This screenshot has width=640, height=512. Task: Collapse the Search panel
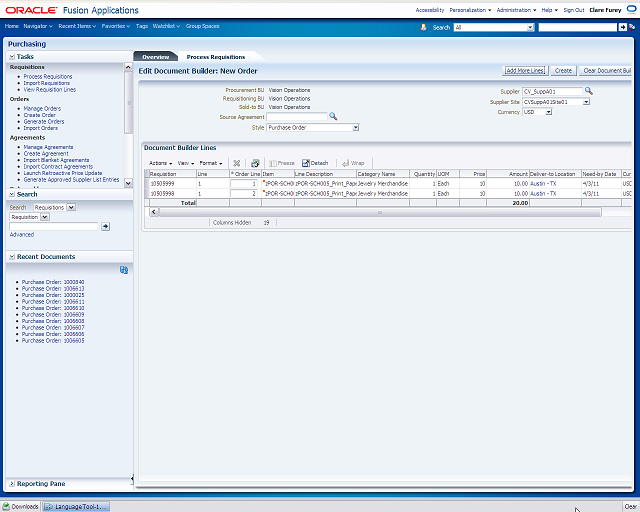[12, 194]
